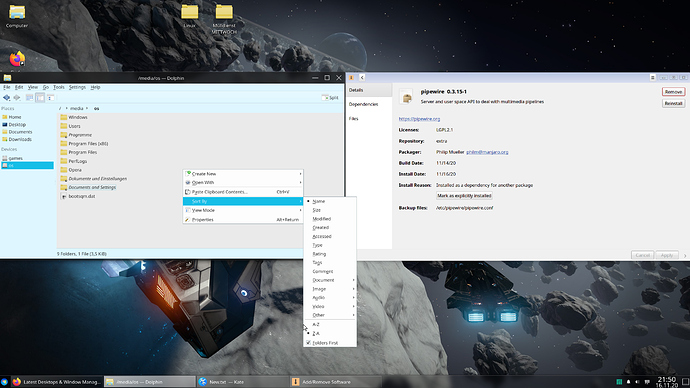Screen dimensions: 690x388
Task: Expand Audio sort submenu
Action: click(330, 298)
